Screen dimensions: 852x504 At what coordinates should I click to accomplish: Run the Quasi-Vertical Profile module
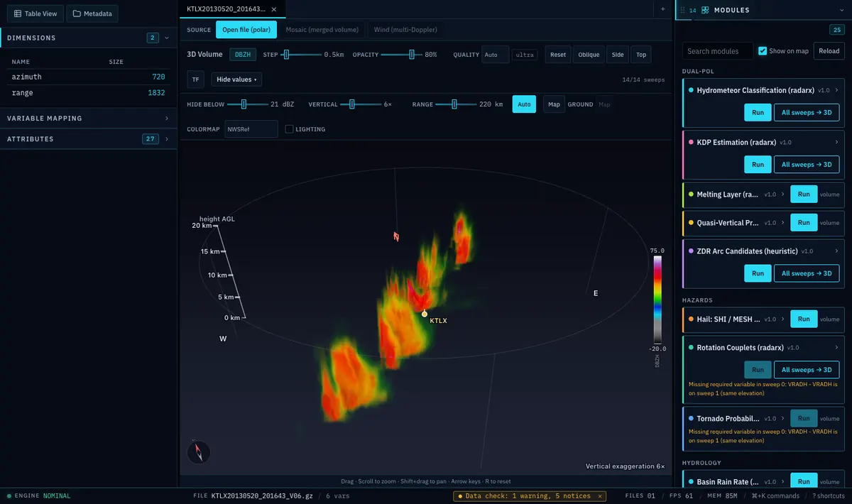(804, 222)
